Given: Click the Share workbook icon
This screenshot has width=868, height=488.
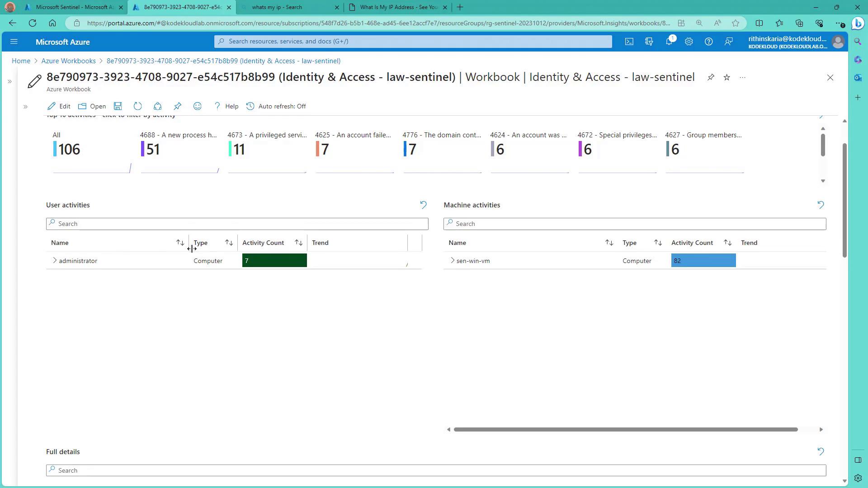Looking at the screenshot, I should (x=157, y=106).
